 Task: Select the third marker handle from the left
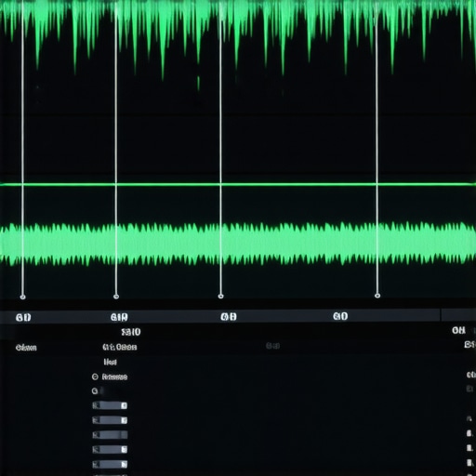(220, 297)
